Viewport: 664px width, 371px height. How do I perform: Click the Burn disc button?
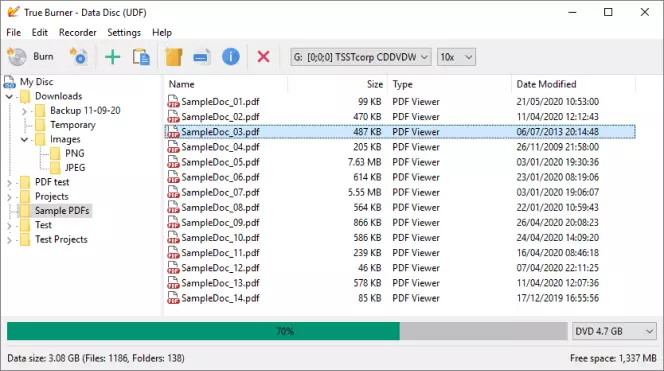tap(30, 57)
